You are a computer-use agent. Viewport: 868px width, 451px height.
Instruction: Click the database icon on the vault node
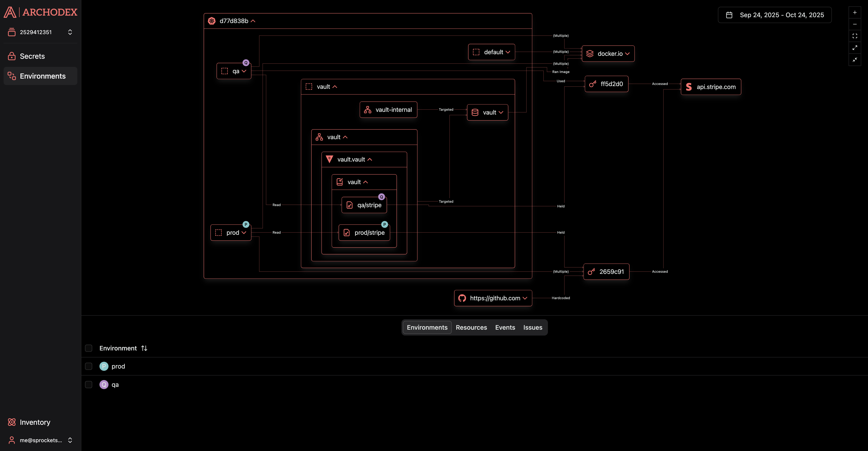click(x=475, y=112)
